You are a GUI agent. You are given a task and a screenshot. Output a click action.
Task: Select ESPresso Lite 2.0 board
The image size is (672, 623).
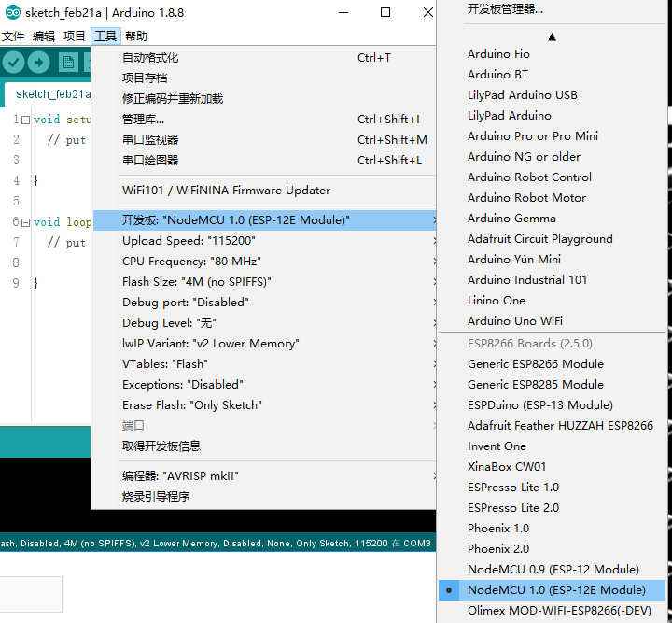552,508
